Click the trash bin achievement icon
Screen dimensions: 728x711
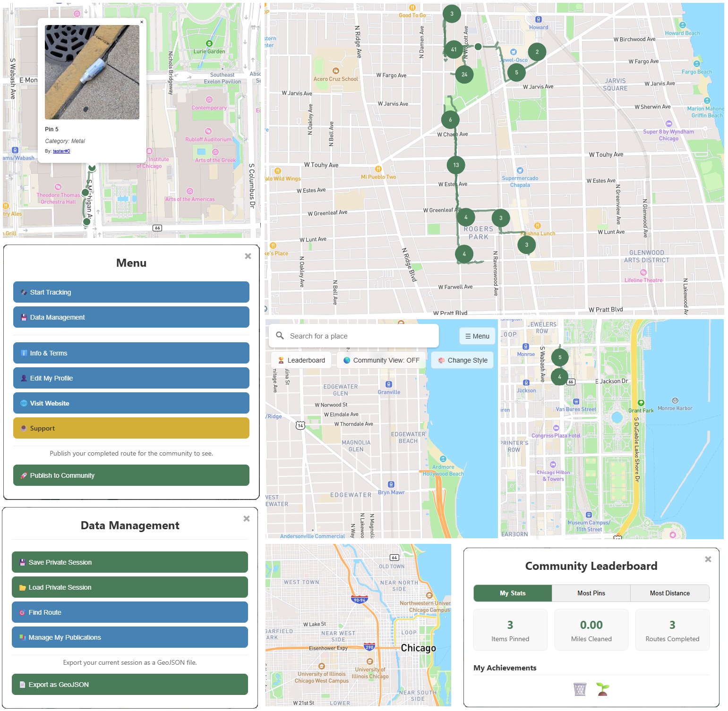coord(578,689)
